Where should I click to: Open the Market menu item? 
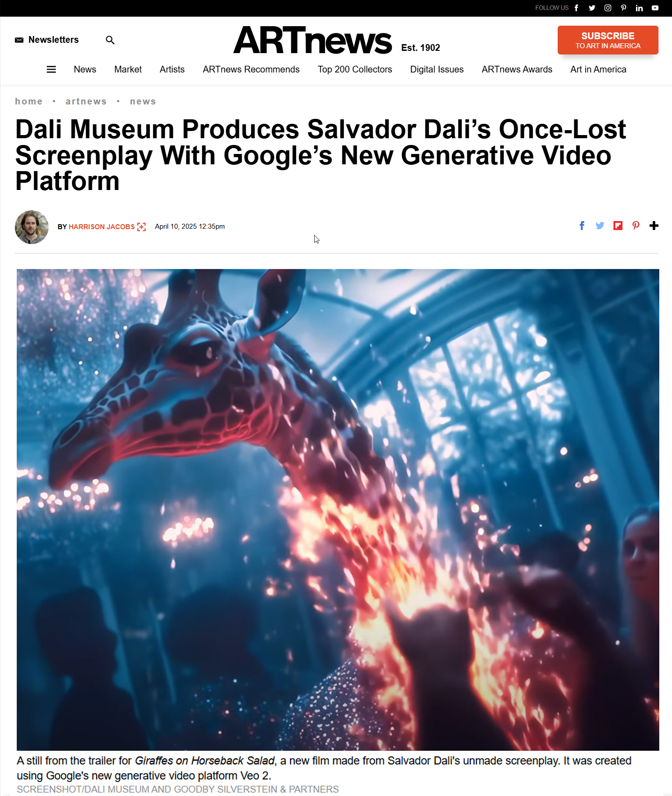coord(128,69)
